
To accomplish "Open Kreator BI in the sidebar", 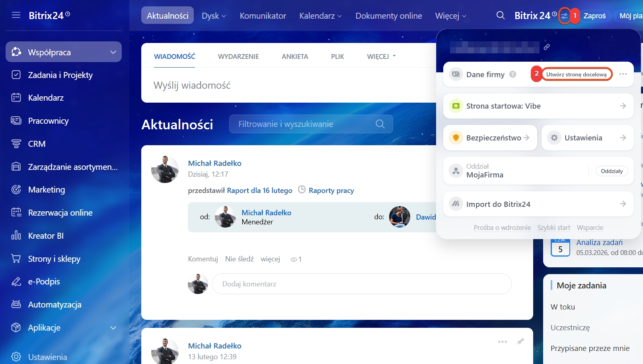I will pyautogui.click(x=46, y=236).
